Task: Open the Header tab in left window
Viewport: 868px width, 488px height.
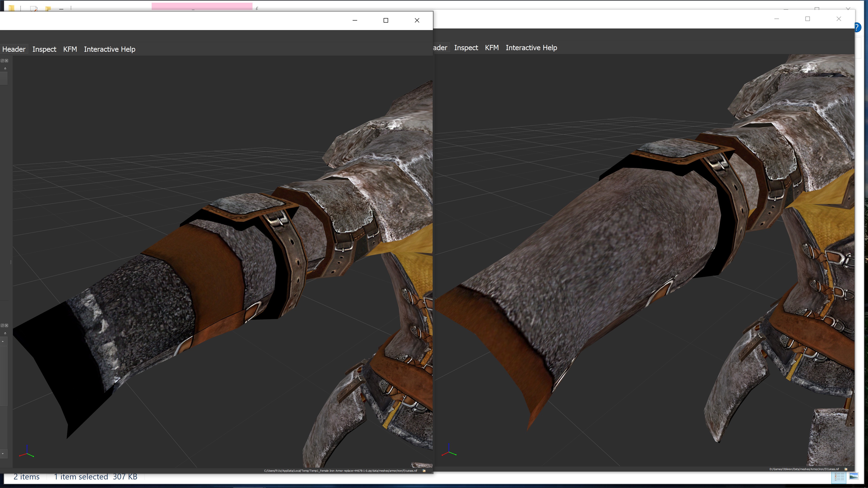Action: (x=14, y=49)
